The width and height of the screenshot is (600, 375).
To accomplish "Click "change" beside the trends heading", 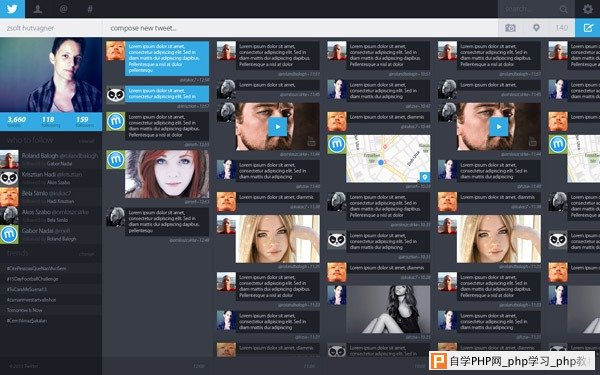I will pyautogui.click(x=86, y=254).
